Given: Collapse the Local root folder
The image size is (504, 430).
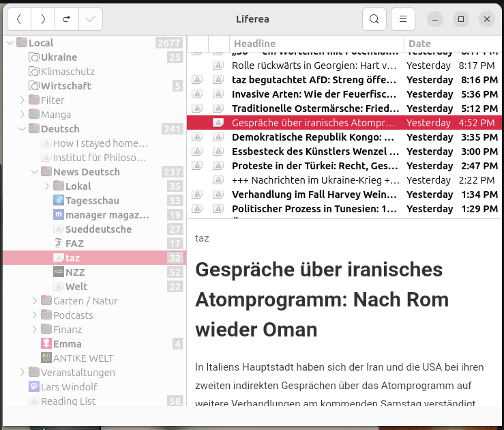Looking at the screenshot, I should 10,43.
